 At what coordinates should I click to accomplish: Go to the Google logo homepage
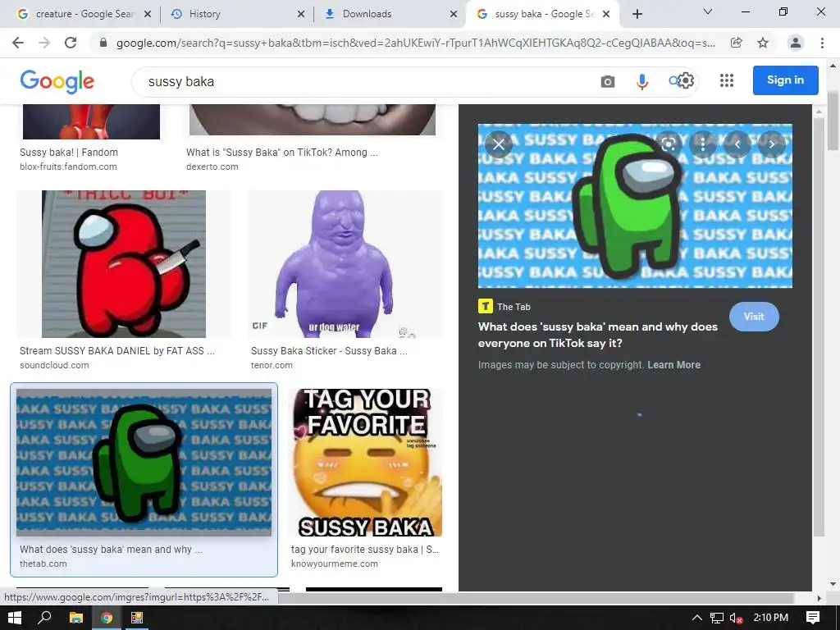click(57, 81)
